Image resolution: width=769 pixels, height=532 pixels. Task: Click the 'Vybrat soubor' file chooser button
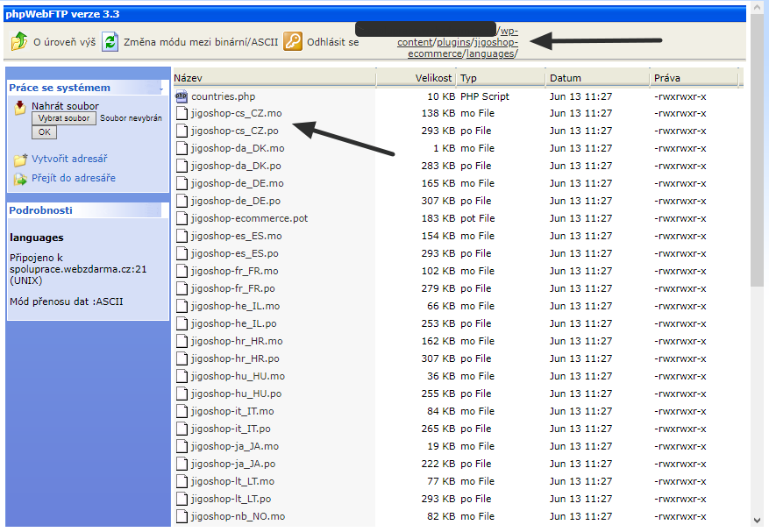64,118
